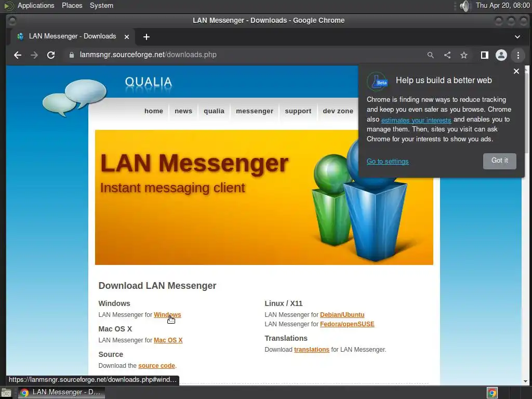The width and height of the screenshot is (532, 399).
Task: Click the address bar URL field
Action: [x=244, y=55]
